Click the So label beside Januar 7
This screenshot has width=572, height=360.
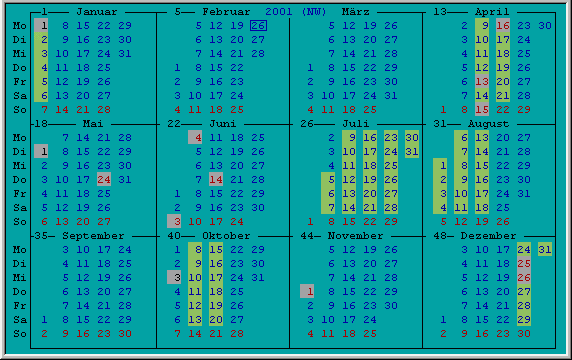(20, 109)
